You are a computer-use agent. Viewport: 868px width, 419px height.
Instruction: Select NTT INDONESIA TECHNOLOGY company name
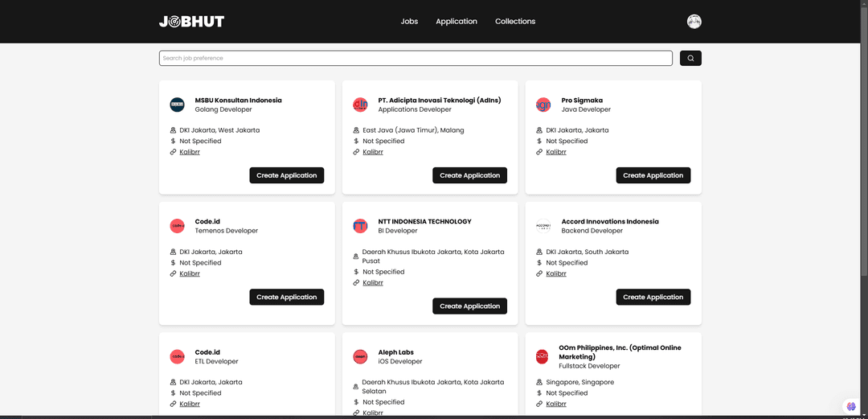424,221
